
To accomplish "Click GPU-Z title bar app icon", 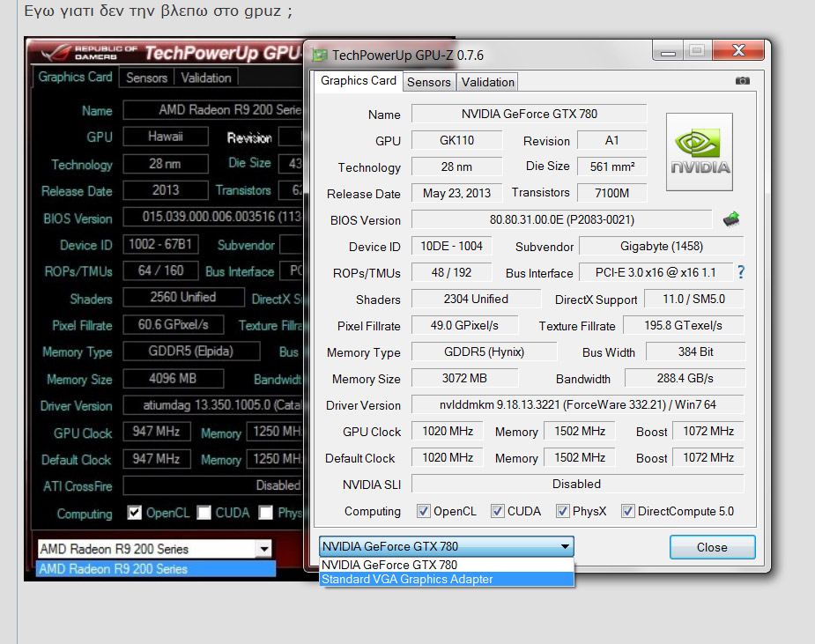I will (x=319, y=56).
